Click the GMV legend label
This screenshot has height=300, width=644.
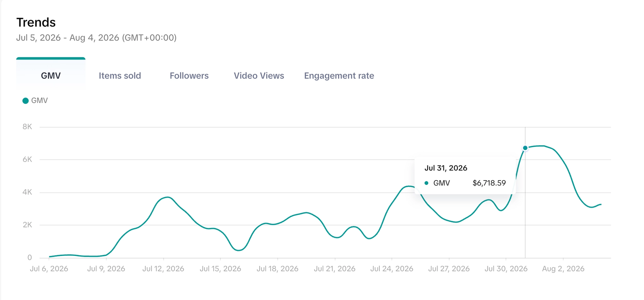point(40,100)
